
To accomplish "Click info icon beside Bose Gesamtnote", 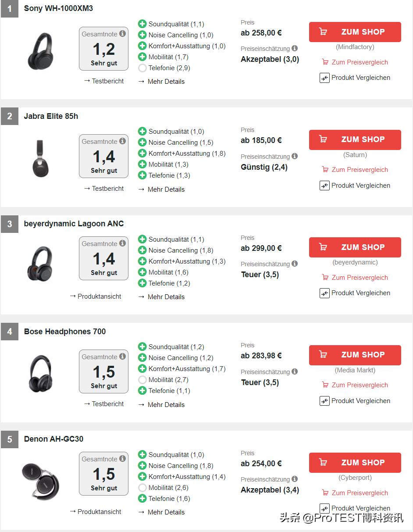I will 122,357.
